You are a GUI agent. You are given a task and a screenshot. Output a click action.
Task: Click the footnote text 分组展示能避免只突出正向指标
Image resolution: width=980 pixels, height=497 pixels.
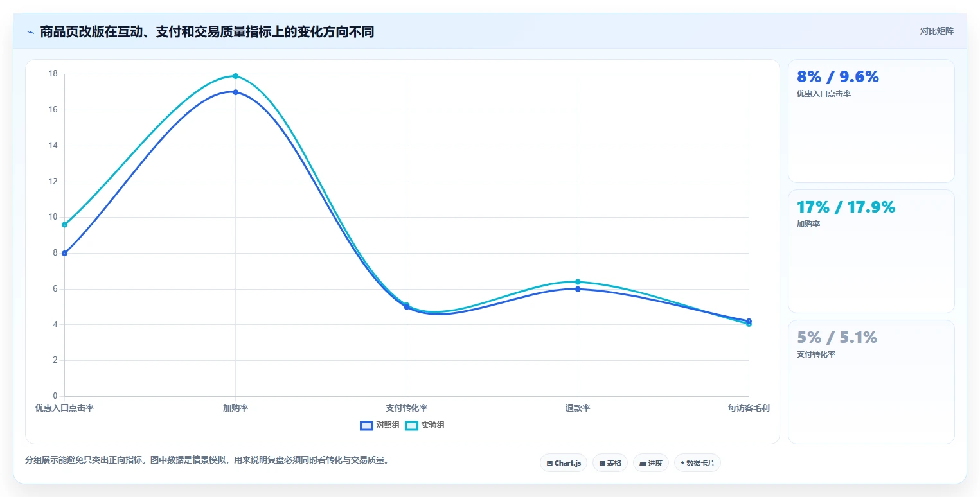pos(207,460)
